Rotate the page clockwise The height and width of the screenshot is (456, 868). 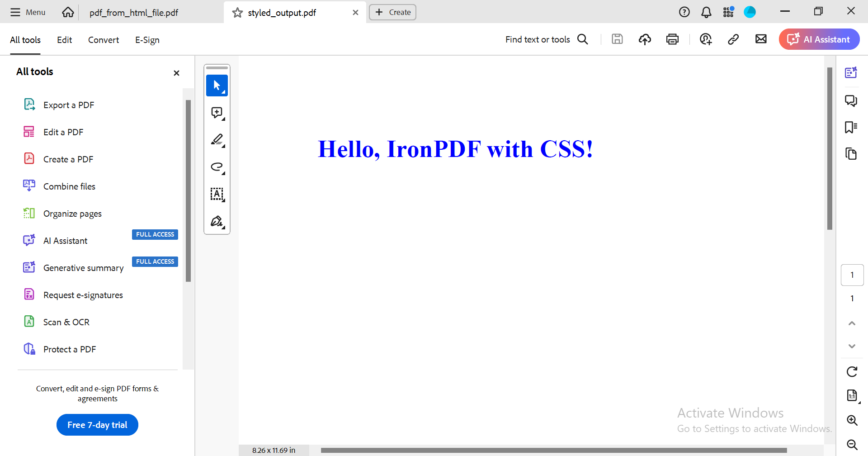[852, 371]
